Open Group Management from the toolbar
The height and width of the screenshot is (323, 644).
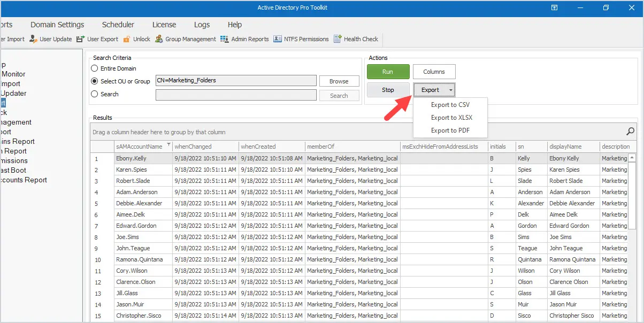185,39
